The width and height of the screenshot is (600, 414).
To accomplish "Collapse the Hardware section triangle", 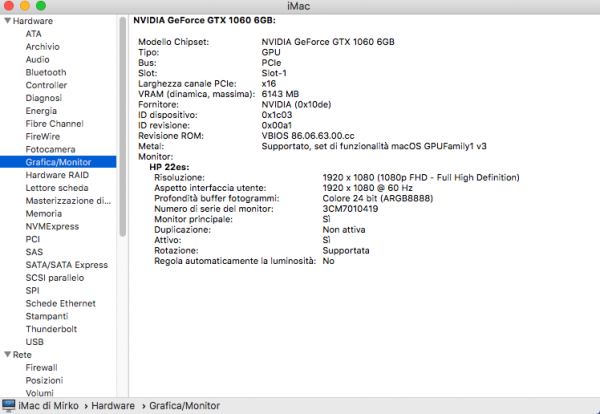I will click(x=7, y=21).
